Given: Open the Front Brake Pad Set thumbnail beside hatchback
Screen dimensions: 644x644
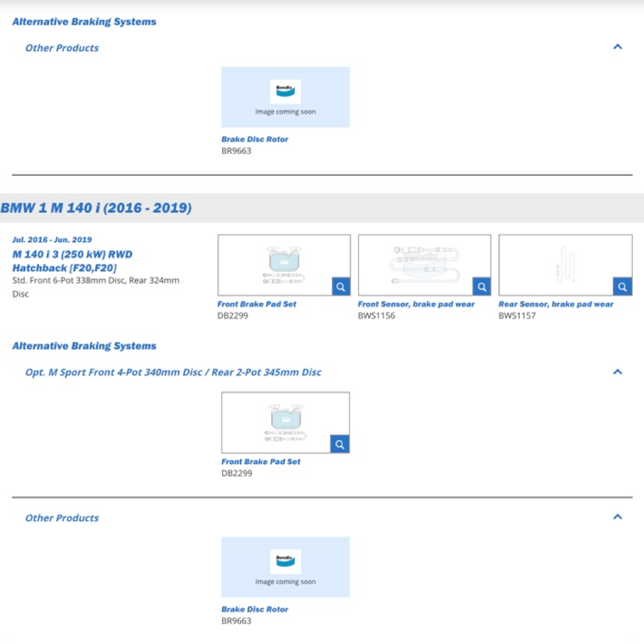Looking at the screenshot, I should [x=284, y=265].
